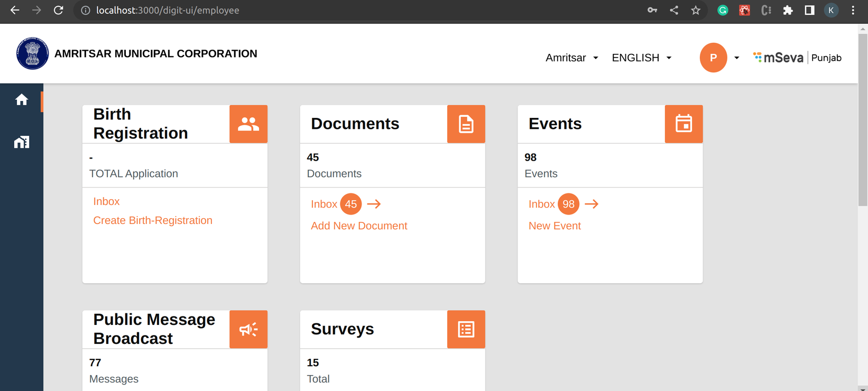Click the Home icon in sidebar
The width and height of the screenshot is (868, 391).
coord(21,100)
